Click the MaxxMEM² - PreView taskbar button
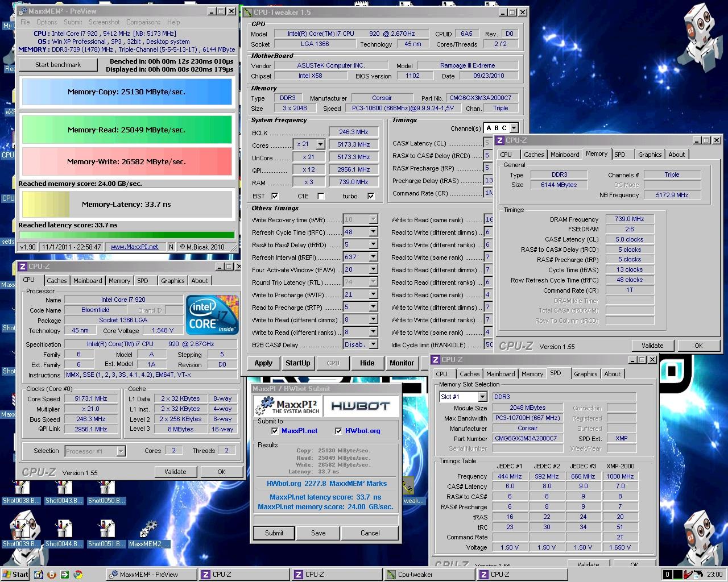The image size is (728, 582). pyautogui.click(x=151, y=575)
